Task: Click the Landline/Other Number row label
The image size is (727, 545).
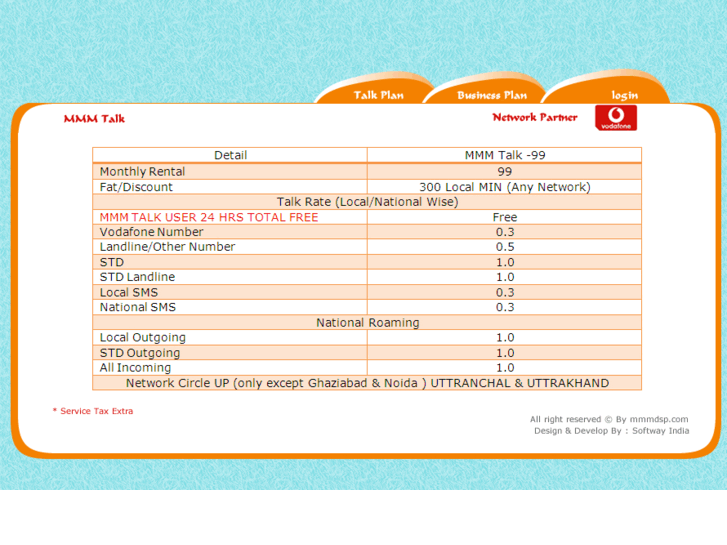Action: (x=167, y=247)
